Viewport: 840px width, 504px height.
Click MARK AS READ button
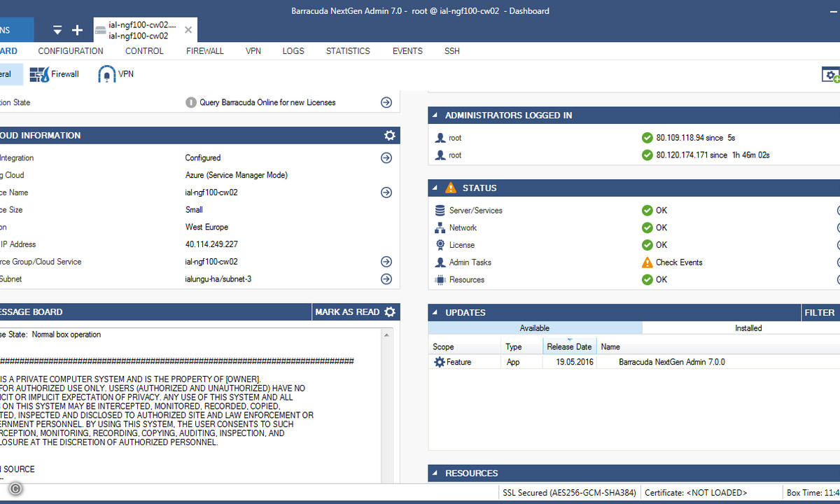(x=347, y=312)
